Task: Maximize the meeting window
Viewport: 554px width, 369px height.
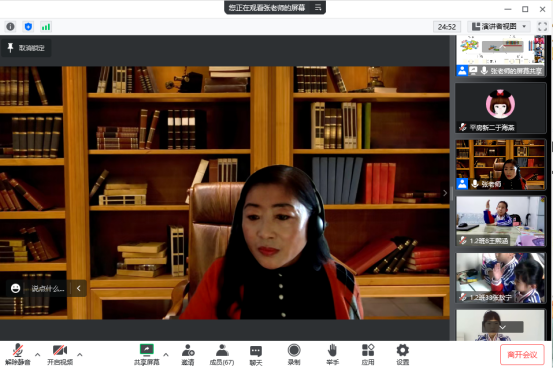Action: click(x=525, y=9)
